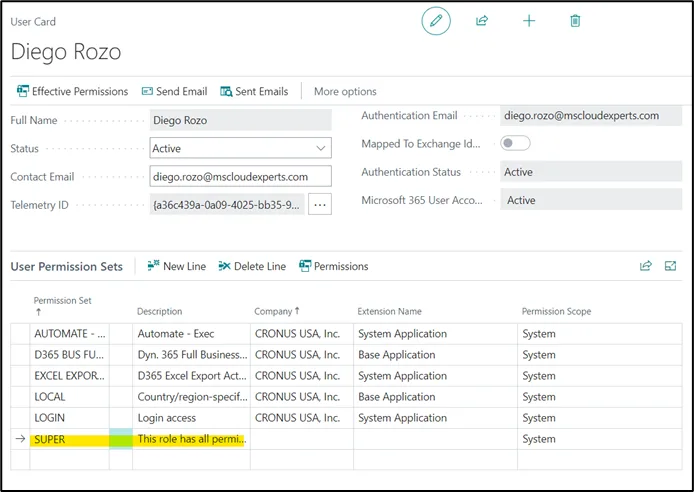Open More options menu
This screenshot has width=694, height=492.
point(345,92)
